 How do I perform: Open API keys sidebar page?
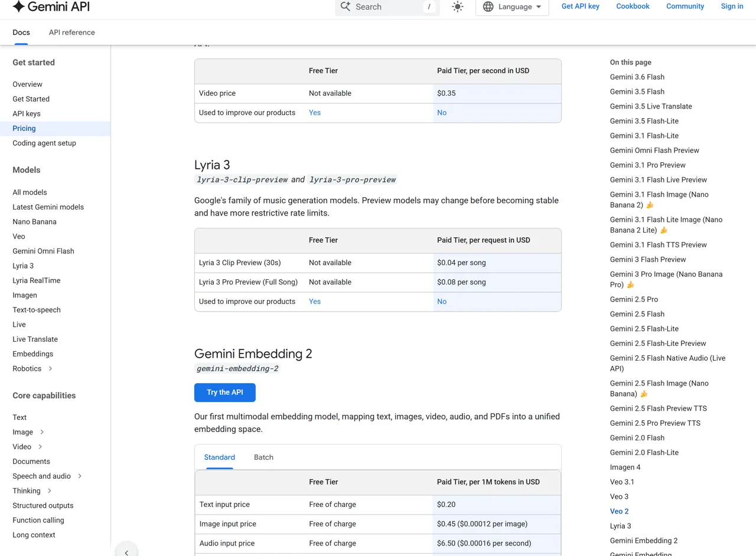27,114
